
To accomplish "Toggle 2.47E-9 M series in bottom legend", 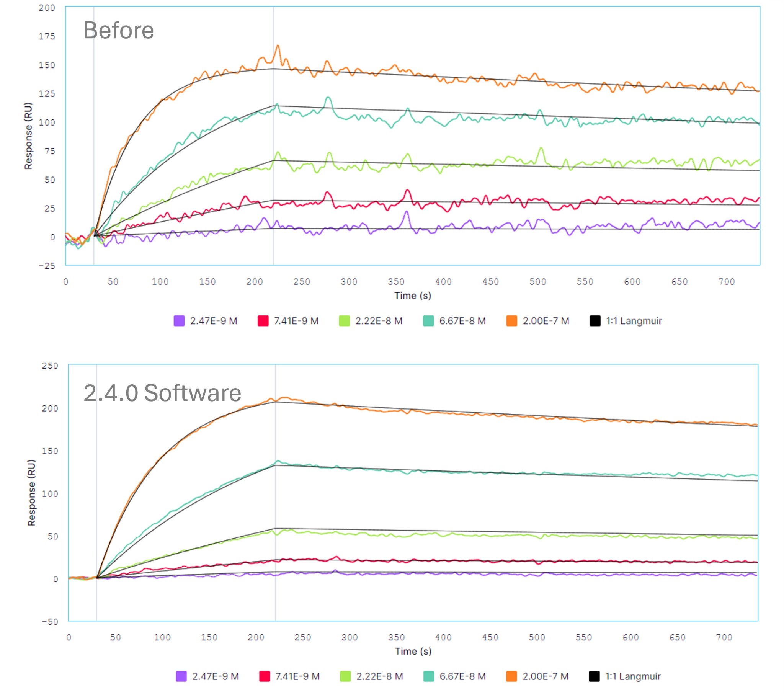I will (215, 676).
